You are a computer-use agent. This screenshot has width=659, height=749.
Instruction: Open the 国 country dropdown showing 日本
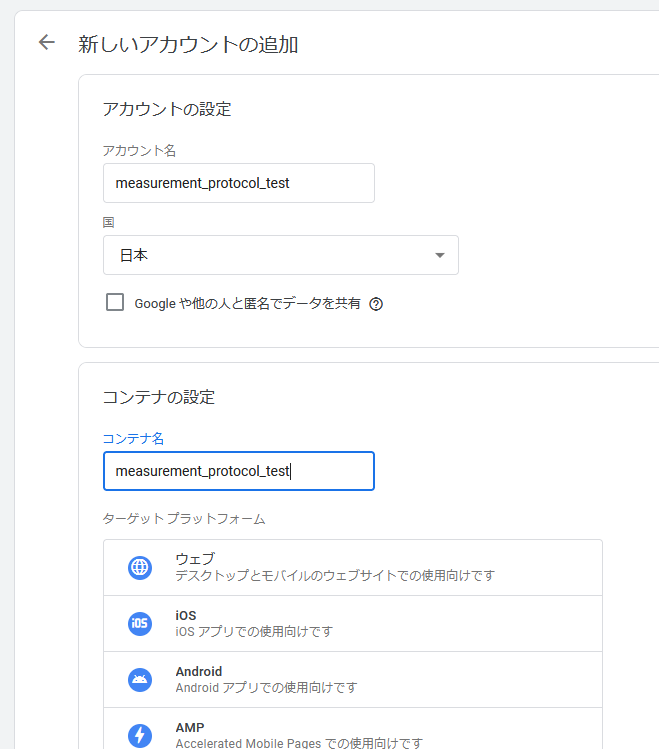click(281, 255)
